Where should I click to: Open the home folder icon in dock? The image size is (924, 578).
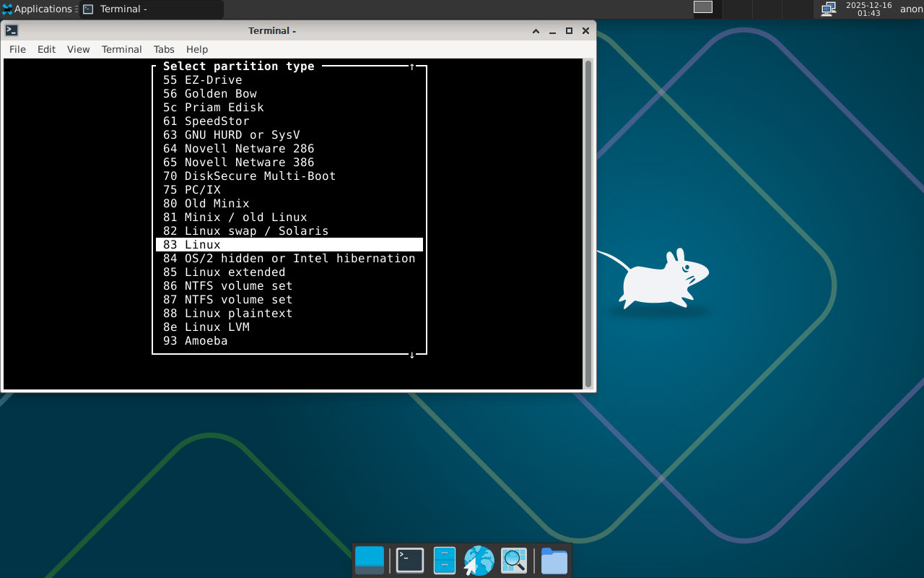[554, 561]
